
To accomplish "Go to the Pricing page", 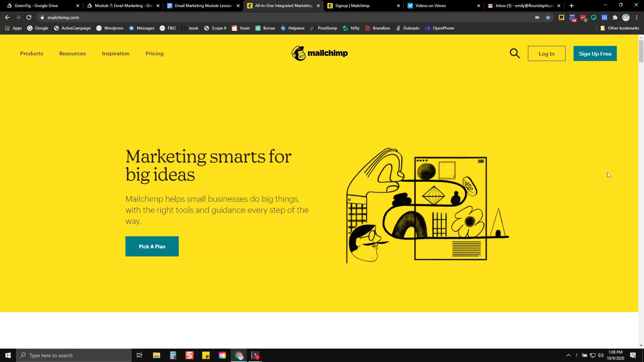I will (x=155, y=54).
